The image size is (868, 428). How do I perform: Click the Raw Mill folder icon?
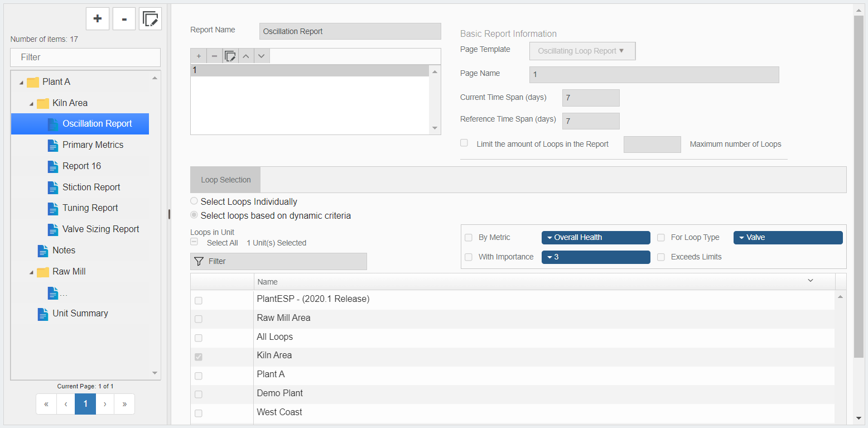point(43,272)
